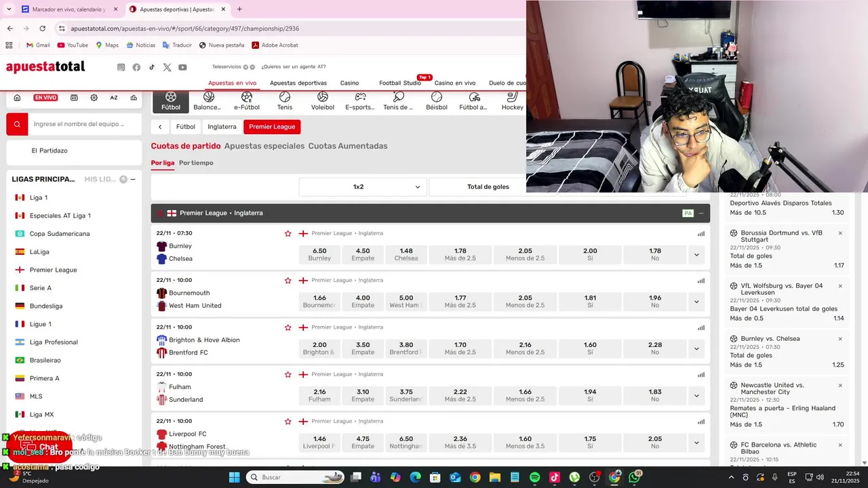This screenshot has height=488, width=868.
Task: Collapse the Ligas Principales sidebar panel
Action: [x=133, y=179]
